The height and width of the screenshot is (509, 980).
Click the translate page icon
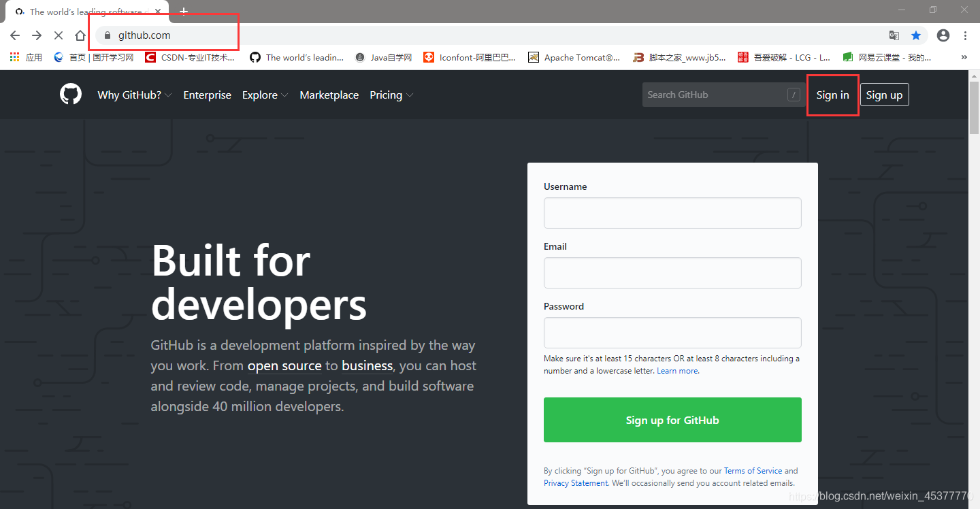point(894,35)
